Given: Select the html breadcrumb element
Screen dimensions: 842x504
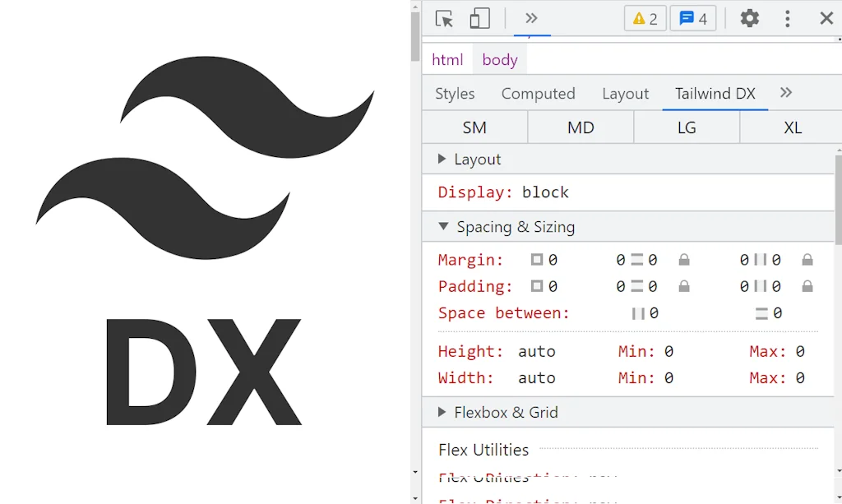Looking at the screenshot, I should [447, 60].
